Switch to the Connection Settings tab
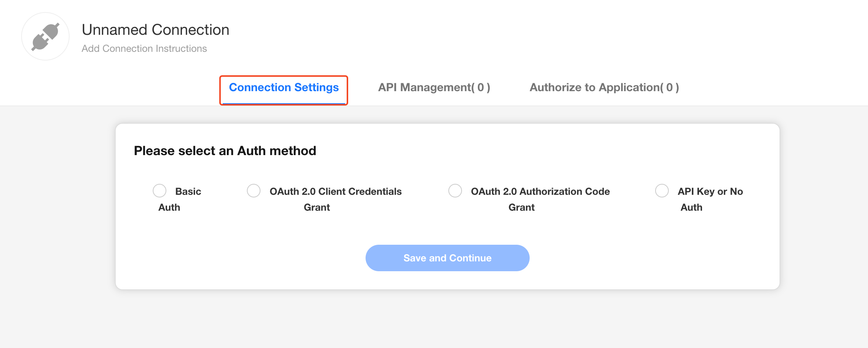 pyautogui.click(x=284, y=87)
